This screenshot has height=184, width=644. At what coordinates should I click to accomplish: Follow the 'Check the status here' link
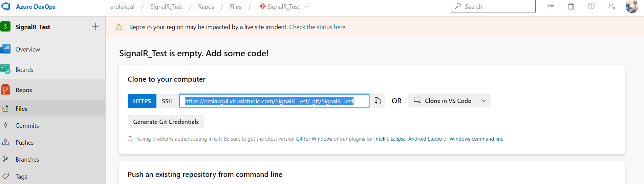(318, 27)
